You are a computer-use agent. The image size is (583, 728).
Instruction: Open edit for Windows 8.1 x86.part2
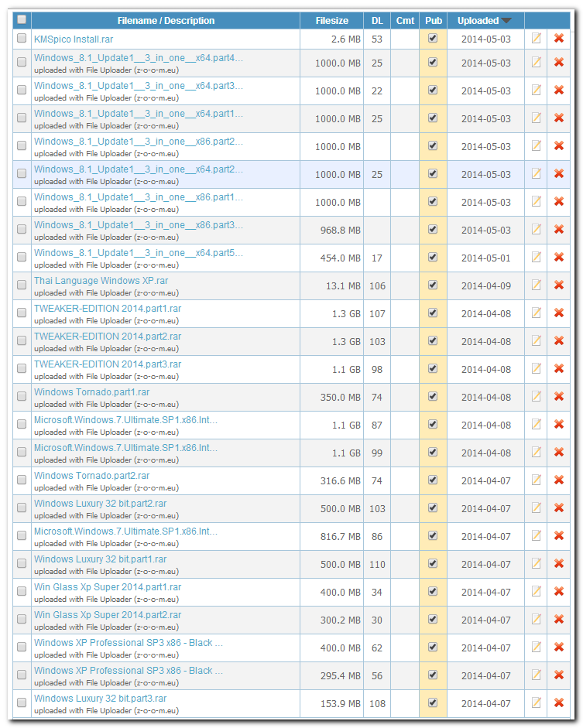point(536,146)
